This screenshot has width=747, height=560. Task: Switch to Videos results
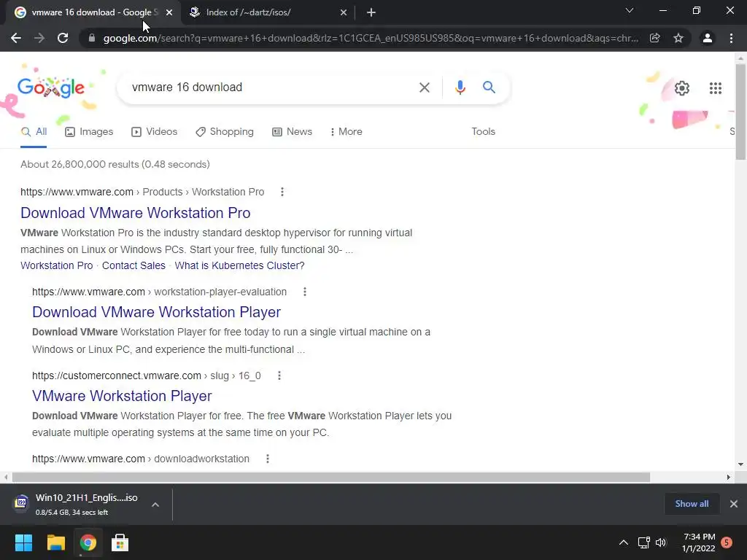155,132
